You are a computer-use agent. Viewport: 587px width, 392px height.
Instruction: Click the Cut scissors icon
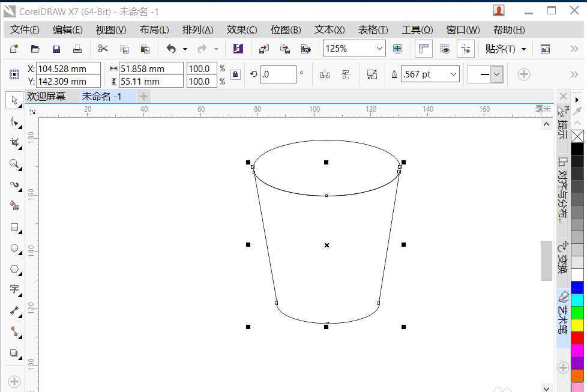click(103, 49)
